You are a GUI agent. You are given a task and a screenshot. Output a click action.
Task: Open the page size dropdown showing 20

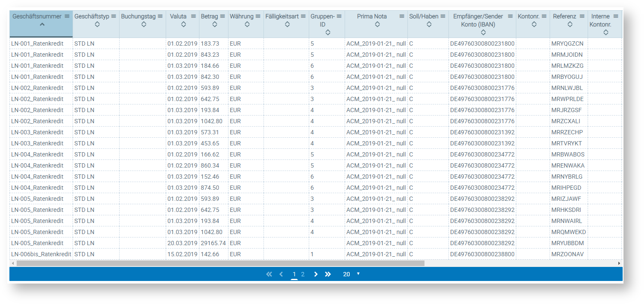[x=351, y=274]
